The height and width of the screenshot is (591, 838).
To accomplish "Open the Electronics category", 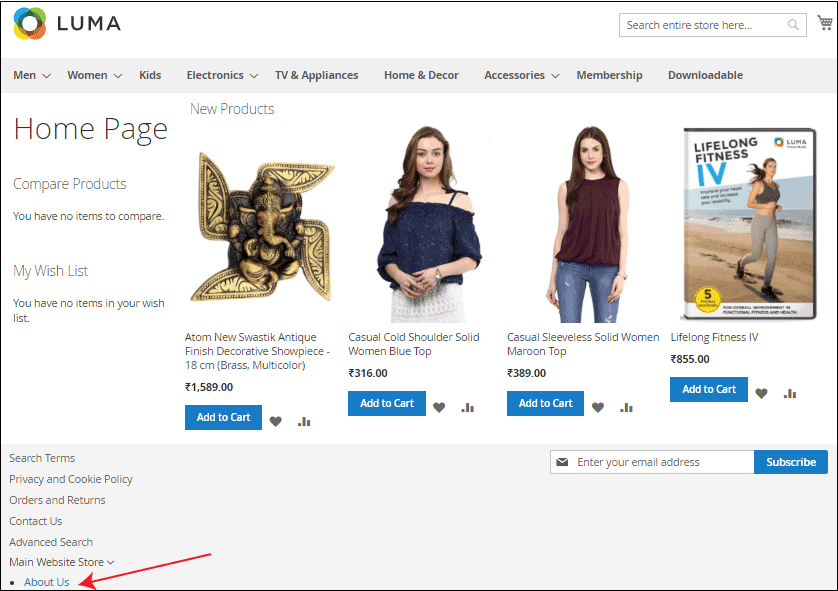I will point(215,75).
